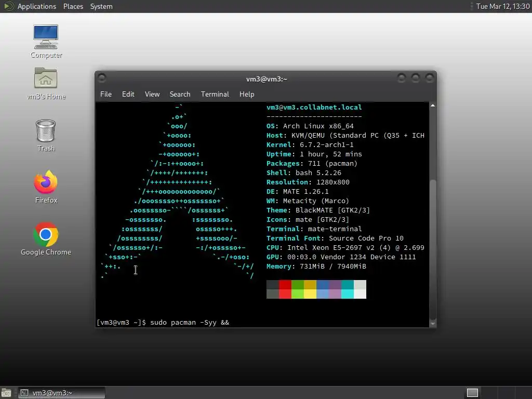Click the 'Terminal: mate-terminal' line
532x399 pixels.
point(314,229)
